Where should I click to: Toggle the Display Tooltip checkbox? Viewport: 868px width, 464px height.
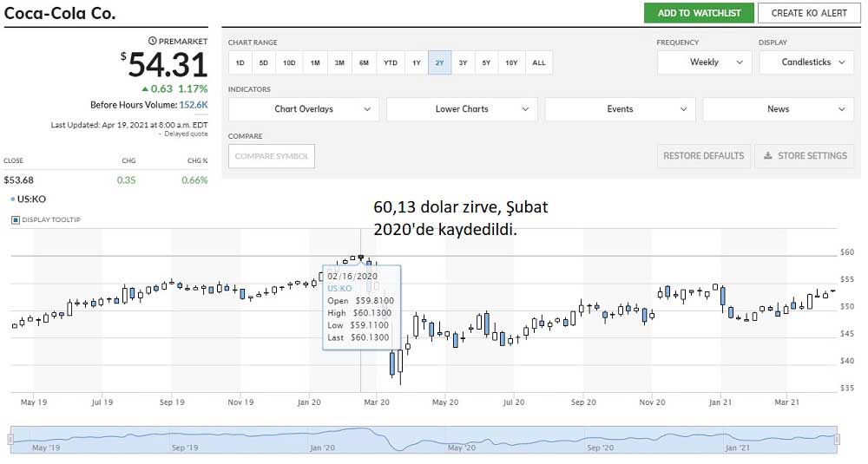[x=16, y=219]
